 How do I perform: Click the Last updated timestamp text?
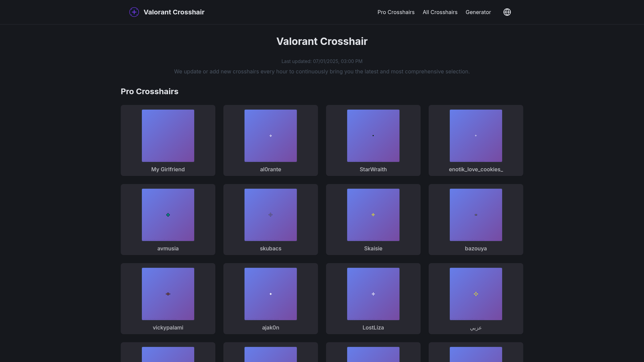[x=322, y=61]
